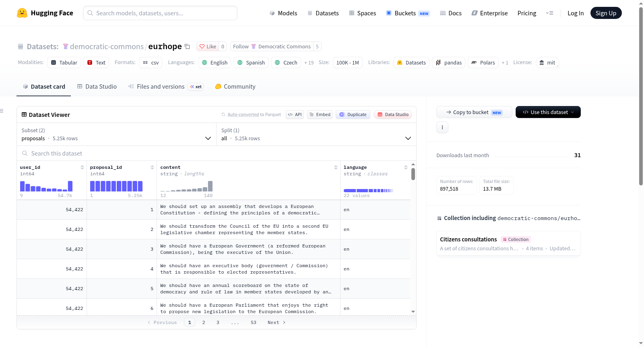644x347 pixels.
Task: Sort by the content column icon
Action: point(336,167)
